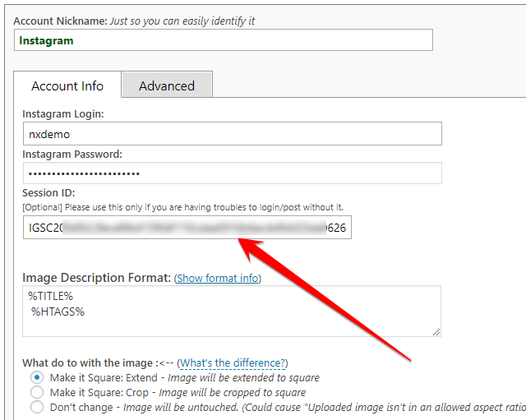The image size is (526, 420).
Task: Open the Show format info link
Action: tap(217, 278)
